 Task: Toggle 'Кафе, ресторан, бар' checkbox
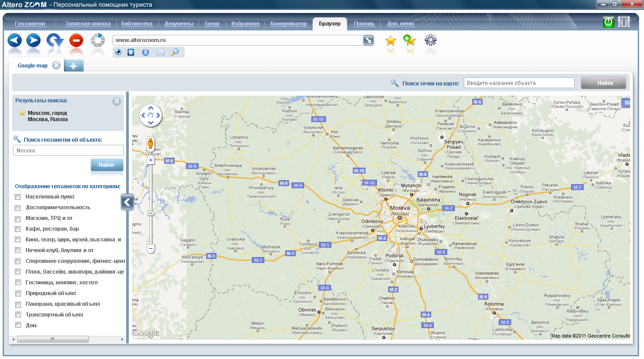[x=18, y=229]
